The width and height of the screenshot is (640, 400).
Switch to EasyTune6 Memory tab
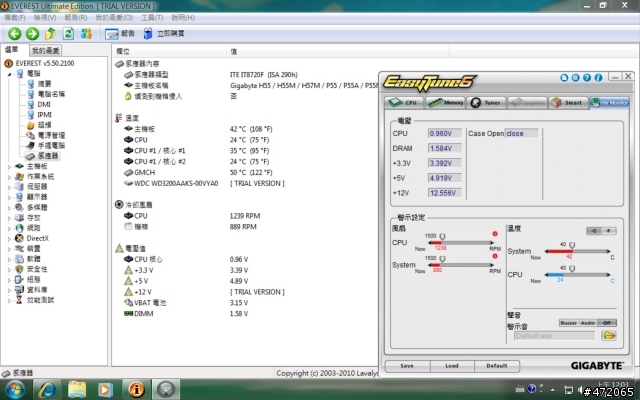tap(445, 102)
